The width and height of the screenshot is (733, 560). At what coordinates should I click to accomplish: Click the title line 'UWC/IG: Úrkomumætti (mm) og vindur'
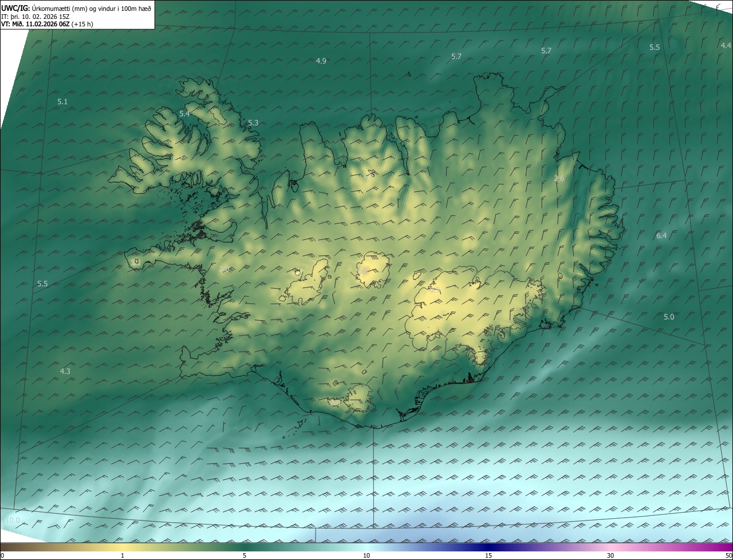pyautogui.click(x=76, y=8)
